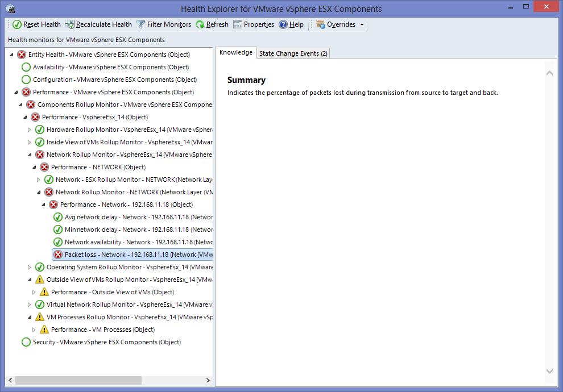Click 'Health monitors for VMware vSphere ESX Components' label

coord(86,40)
